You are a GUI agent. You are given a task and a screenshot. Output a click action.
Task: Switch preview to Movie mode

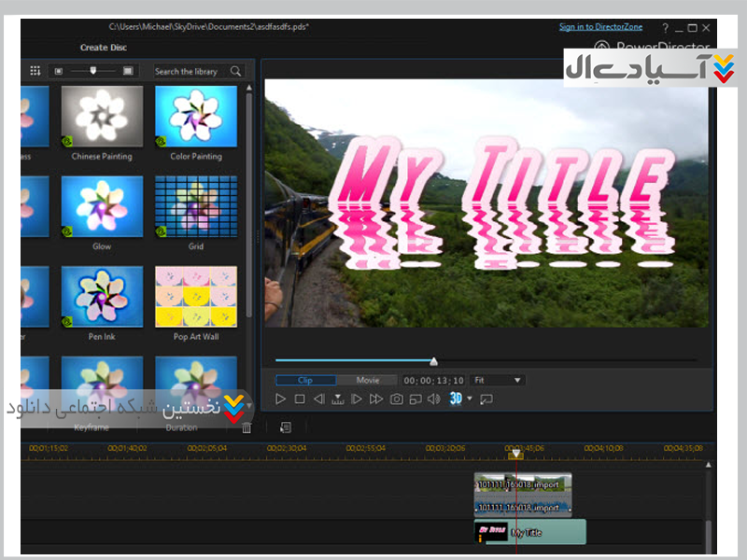click(x=367, y=381)
